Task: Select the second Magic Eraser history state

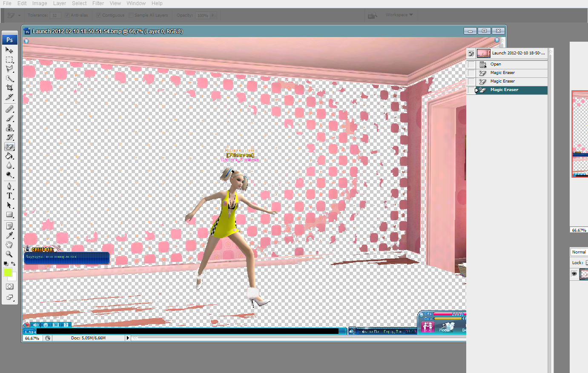Action: click(x=511, y=81)
